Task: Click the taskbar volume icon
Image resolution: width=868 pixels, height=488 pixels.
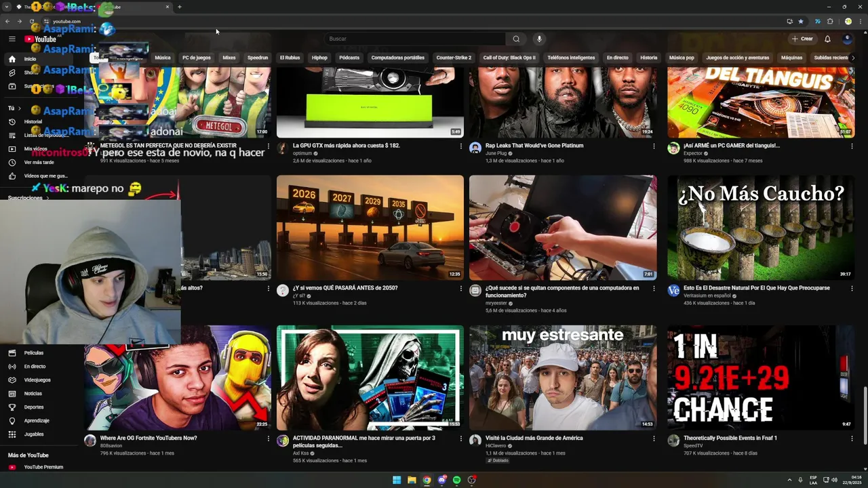Action: [x=834, y=480]
